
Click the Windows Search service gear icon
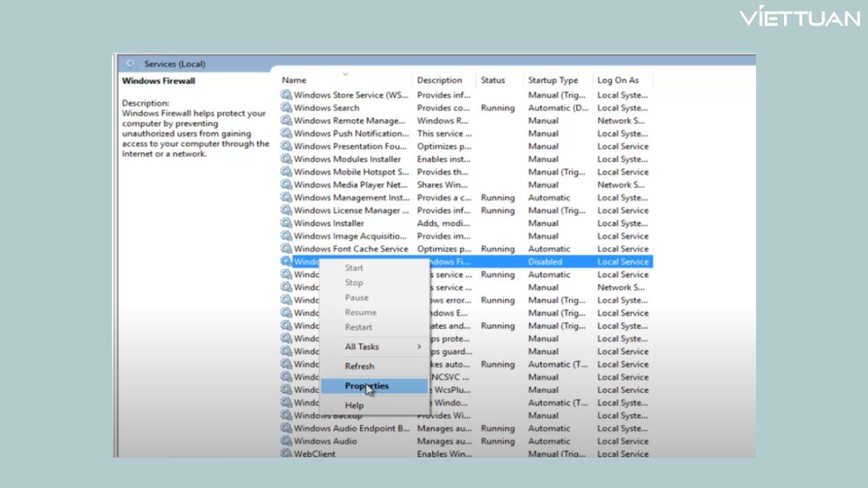[x=286, y=108]
